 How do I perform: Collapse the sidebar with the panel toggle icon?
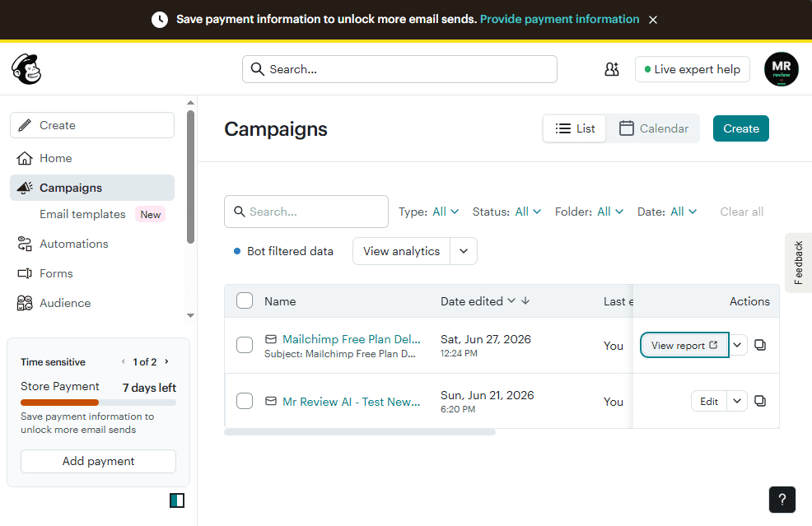[177, 500]
